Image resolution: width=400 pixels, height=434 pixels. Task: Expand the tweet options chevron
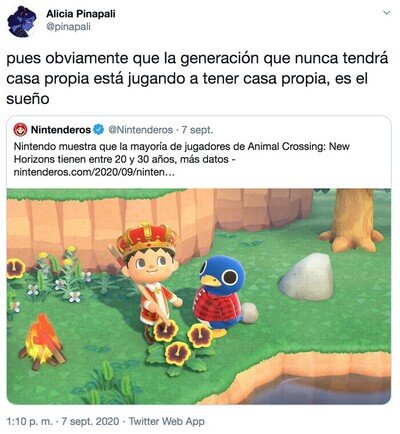pyautogui.click(x=386, y=13)
